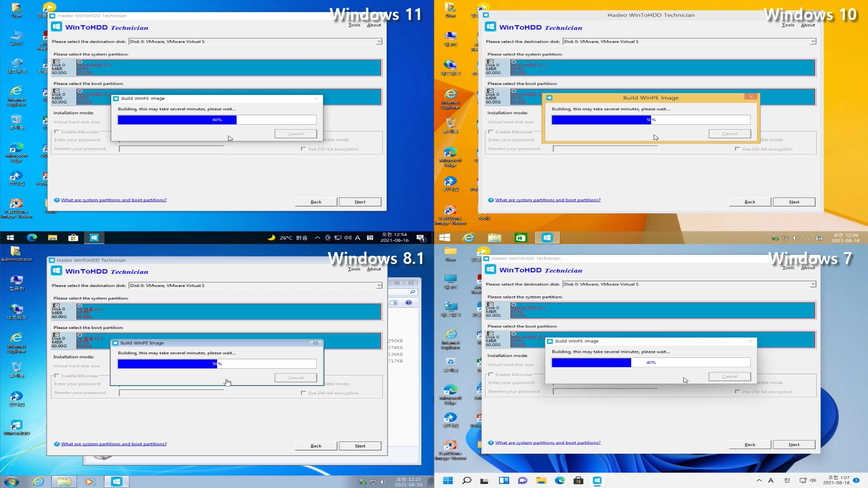The height and width of the screenshot is (488, 868).
Task: Click WinToHDD taskbar icon in Windows 7 pane
Action: [x=597, y=480]
